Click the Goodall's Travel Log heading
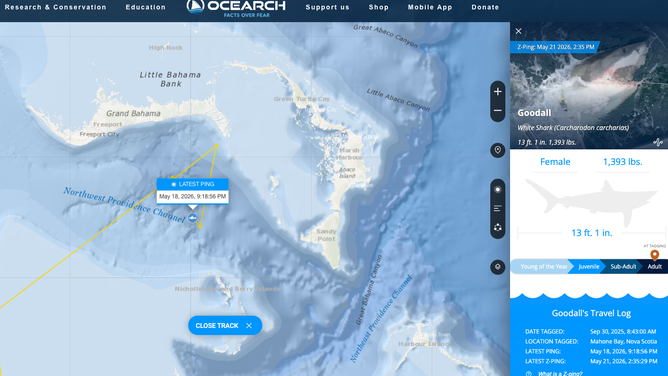Screen dimensions: 668x376 click(591, 313)
